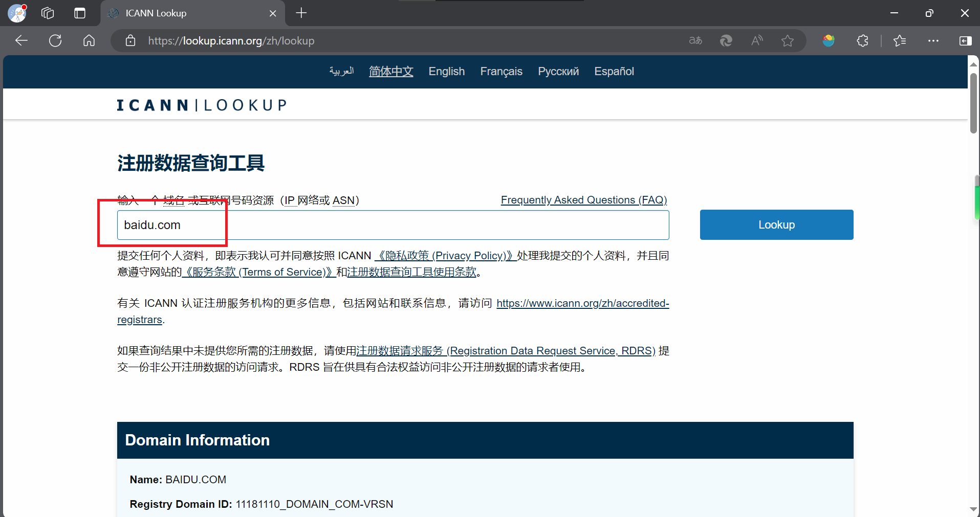
Task: Close the ICANN Lookup tab
Action: coord(273,13)
